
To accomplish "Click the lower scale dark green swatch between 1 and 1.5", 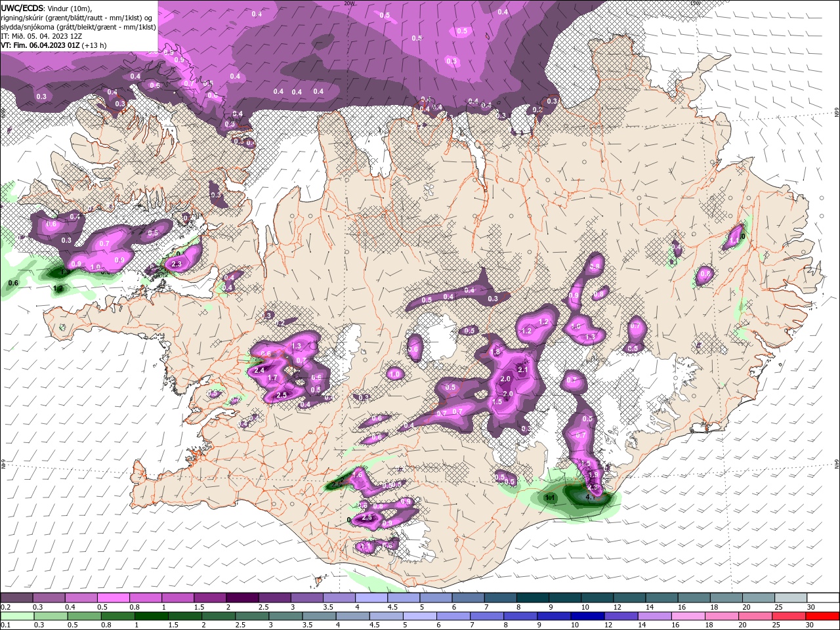I will click(x=151, y=616).
